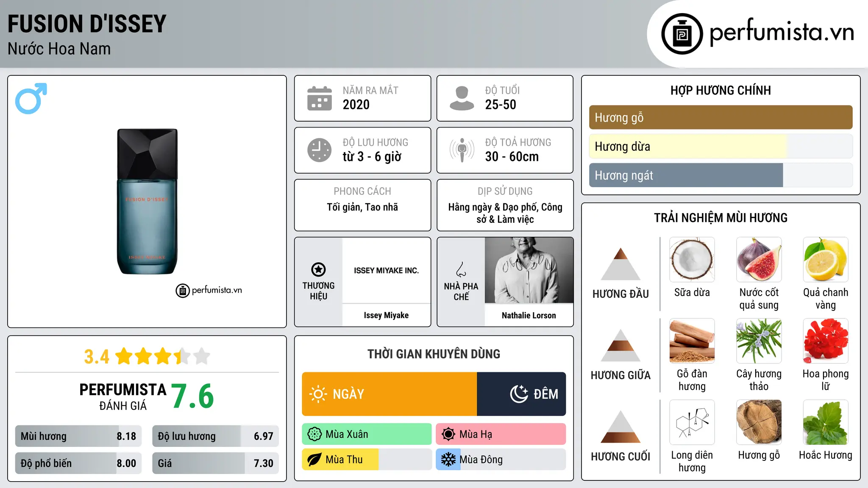This screenshot has height=488, width=868.
Task: Click the Nathalie Lorson portrait photo
Action: coord(529,270)
